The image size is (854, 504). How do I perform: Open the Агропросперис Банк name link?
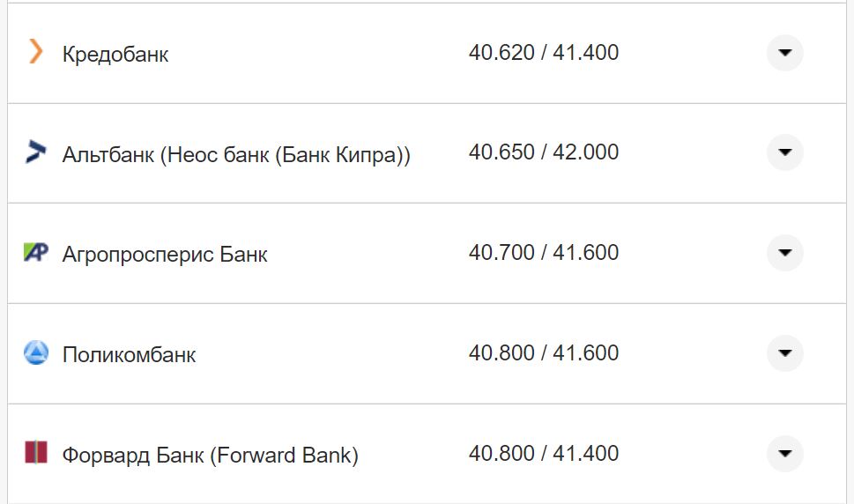click(x=165, y=256)
